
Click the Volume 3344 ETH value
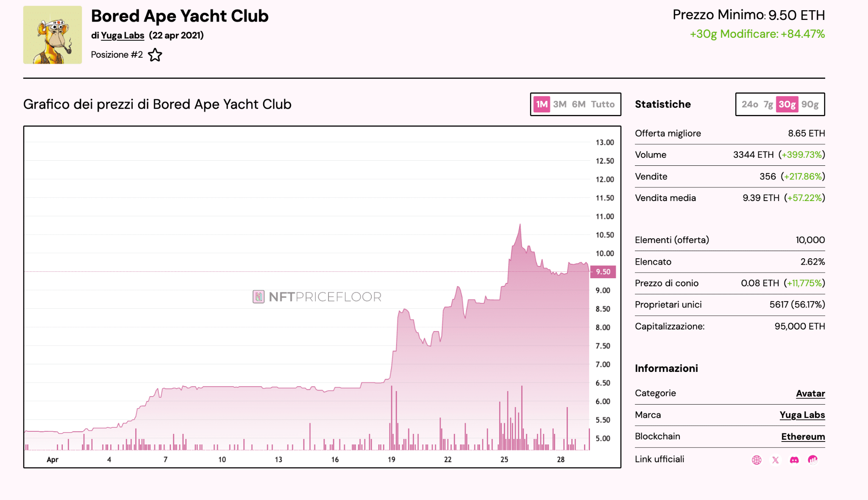[754, 155]
